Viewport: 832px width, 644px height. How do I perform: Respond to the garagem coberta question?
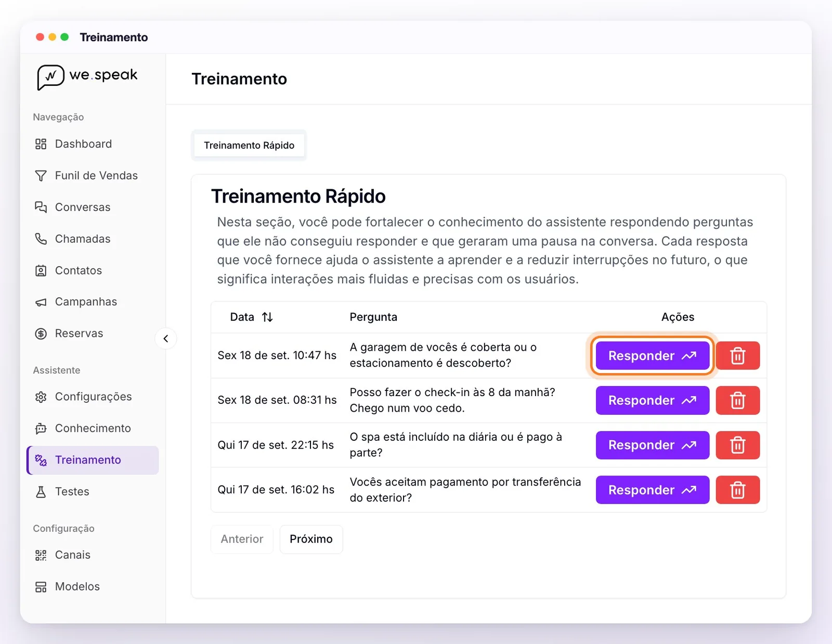[652, 356]
